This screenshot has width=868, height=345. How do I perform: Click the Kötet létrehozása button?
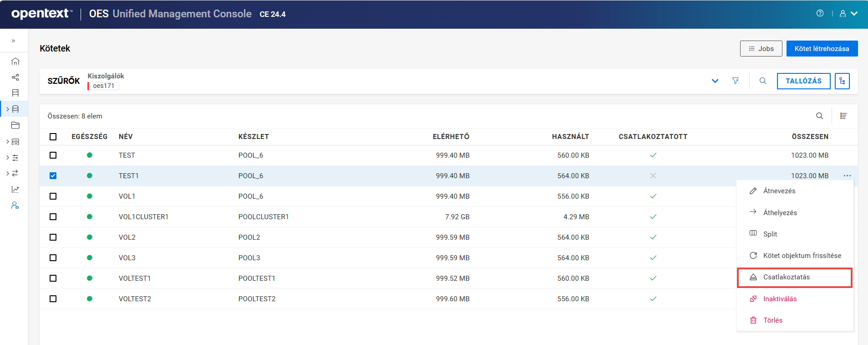[x=822, y=49]
